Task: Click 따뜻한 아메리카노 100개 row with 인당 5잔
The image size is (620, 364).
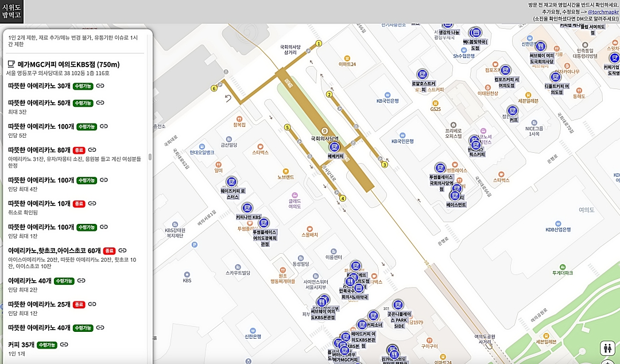Action: (74, 130)
